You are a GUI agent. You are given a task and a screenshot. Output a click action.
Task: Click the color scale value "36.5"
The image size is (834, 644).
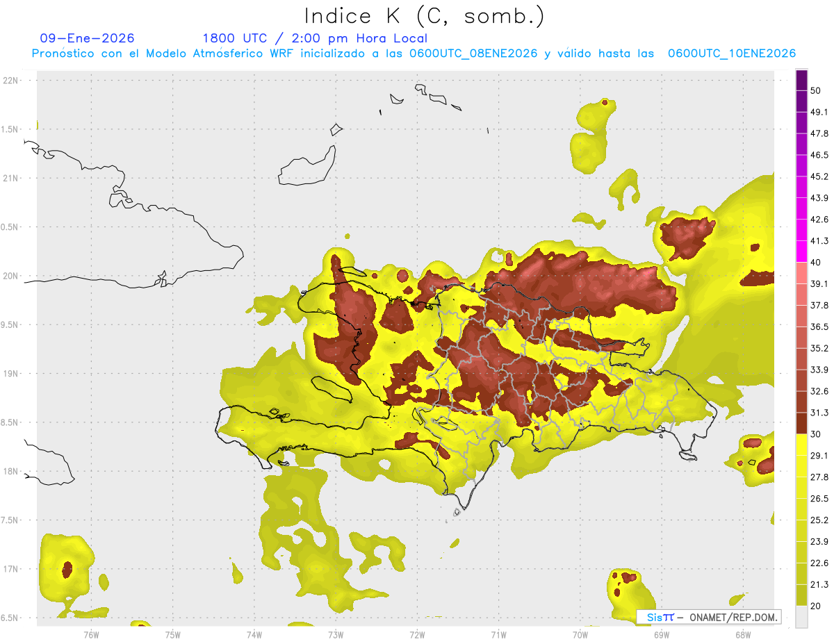(x=819, y=327)
